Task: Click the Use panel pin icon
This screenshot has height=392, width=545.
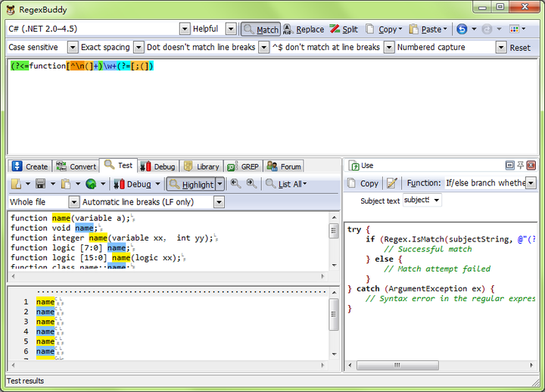Action: (520, 166)
